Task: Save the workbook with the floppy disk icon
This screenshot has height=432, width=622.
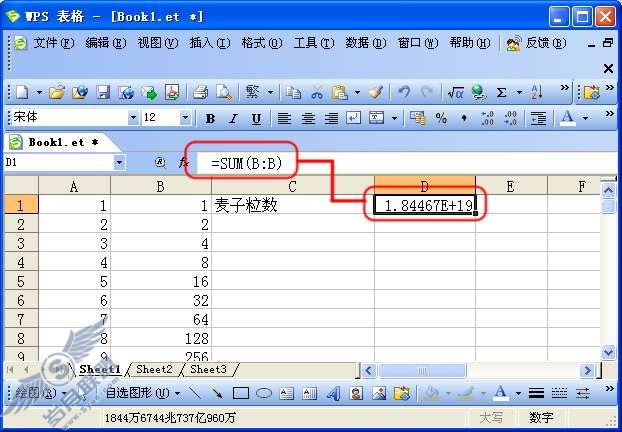Action: click(103, 93)
